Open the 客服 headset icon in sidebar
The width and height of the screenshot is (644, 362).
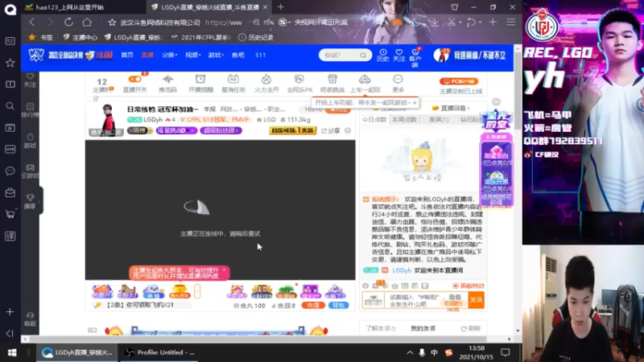click(30, 319)
